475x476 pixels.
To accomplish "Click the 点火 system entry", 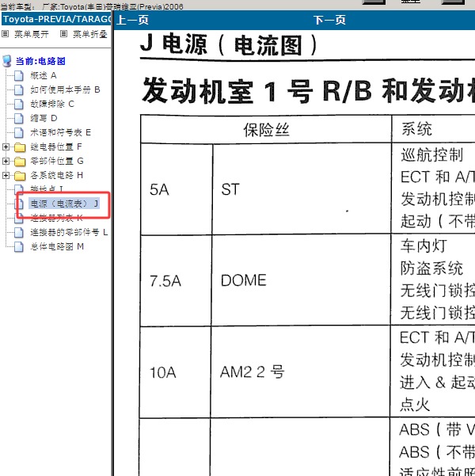I will (x=415, y=405).
